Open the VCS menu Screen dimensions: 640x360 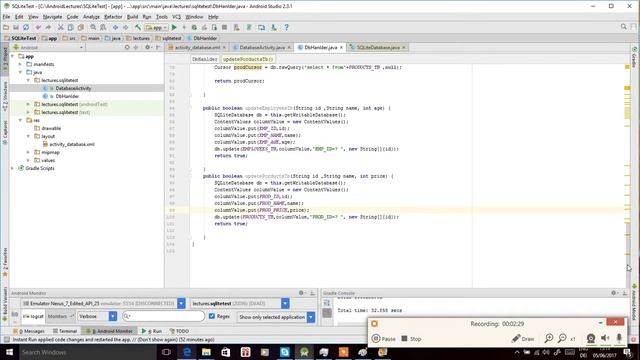pyautogui.click(x=176, y=17)
